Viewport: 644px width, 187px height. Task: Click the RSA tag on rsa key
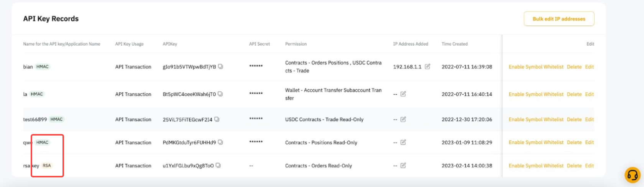47,165
